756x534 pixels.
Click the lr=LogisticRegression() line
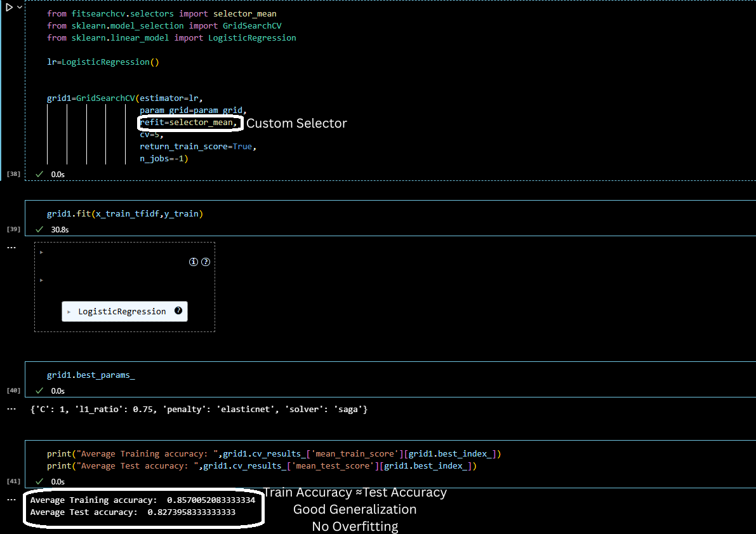(103, 62)
